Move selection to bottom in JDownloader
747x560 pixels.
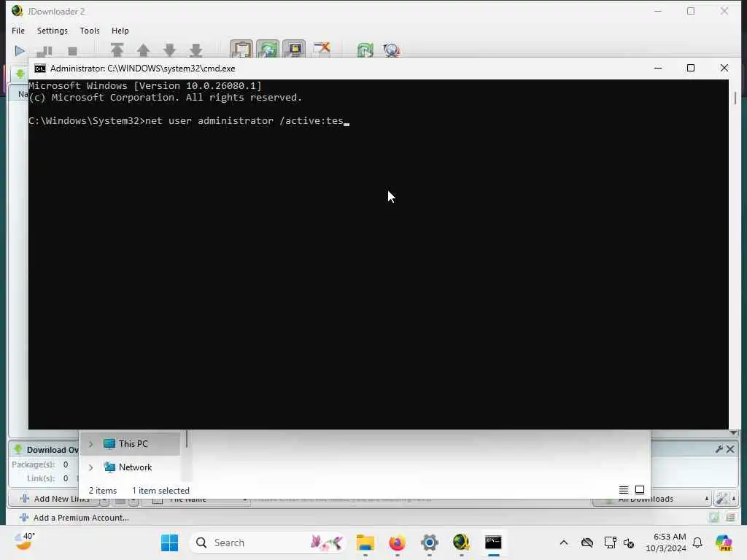click(196, 50)
